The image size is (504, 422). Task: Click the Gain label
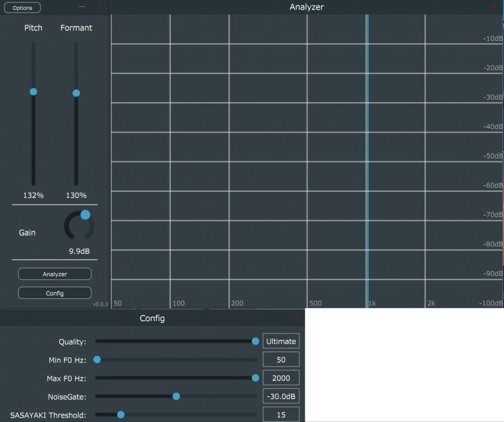pyautogui.click(x=27, y=233)
